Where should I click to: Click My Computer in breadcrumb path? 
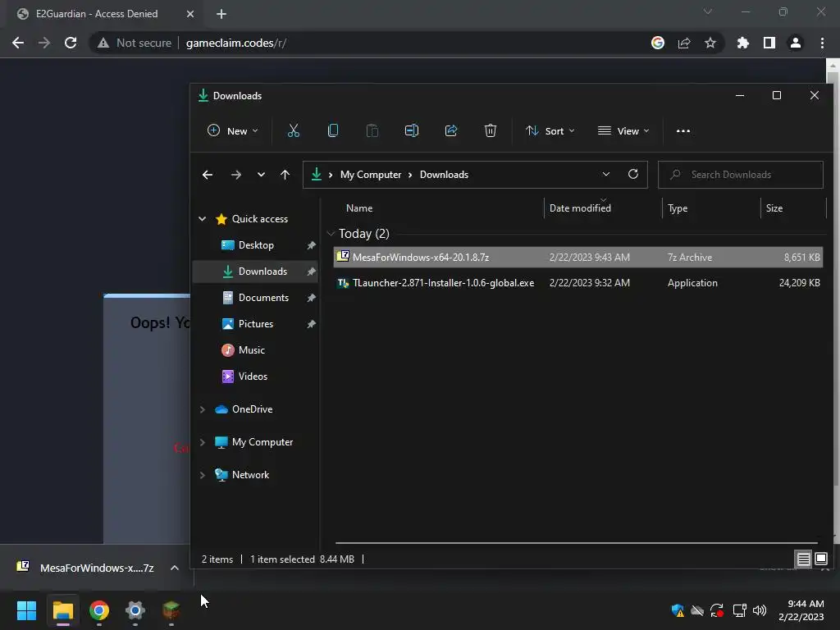(x=371, y=175)
